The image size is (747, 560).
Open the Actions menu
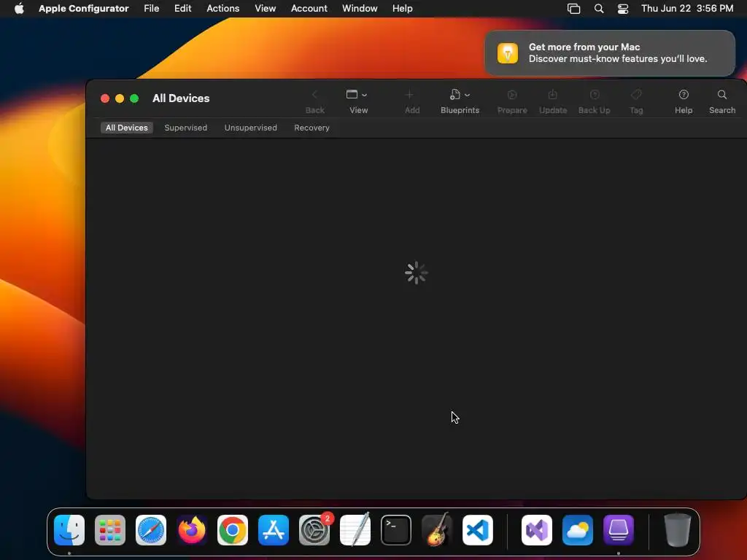pyautogui.click(x=223, y=8)
